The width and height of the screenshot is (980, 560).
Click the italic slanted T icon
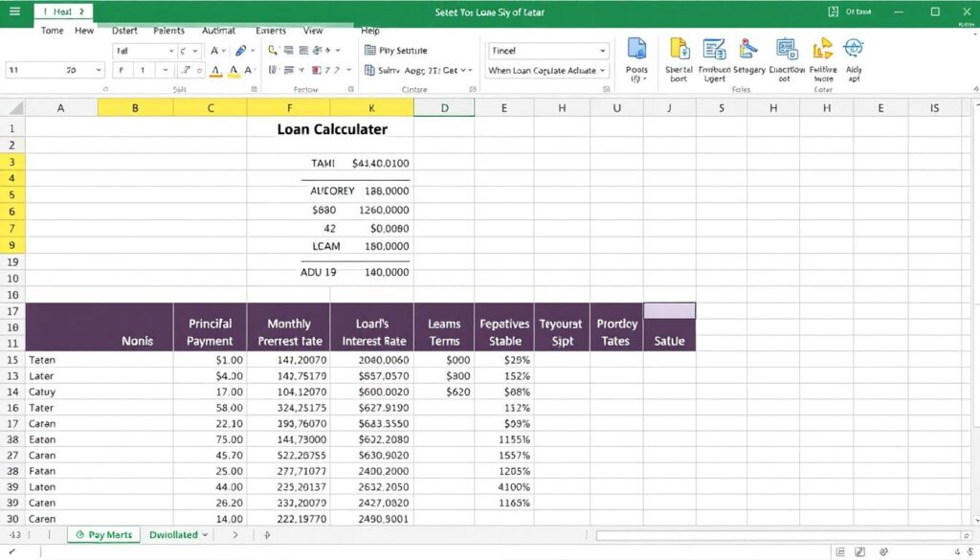pyautogui.click(x=186, y=70)
